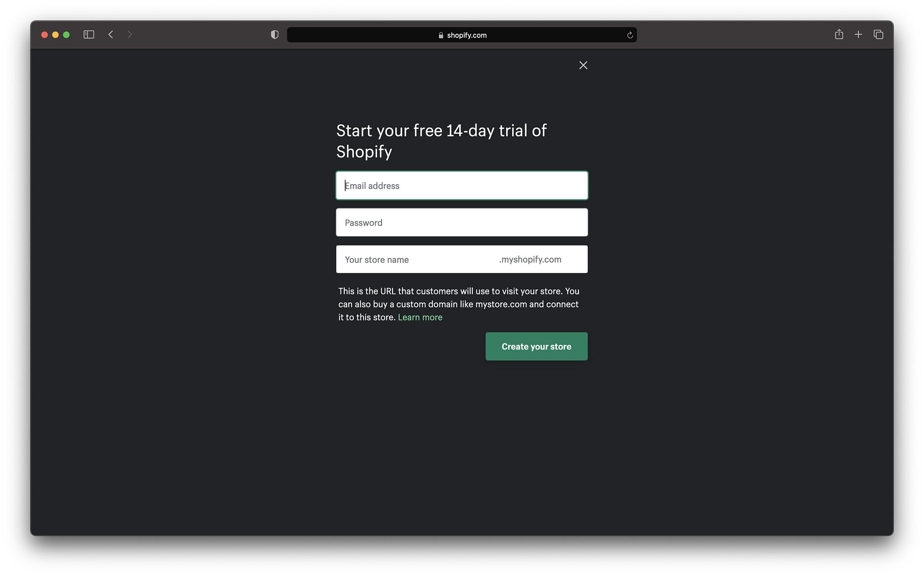
Task: Click the green zoom traffic light
Action: (66, 34)
